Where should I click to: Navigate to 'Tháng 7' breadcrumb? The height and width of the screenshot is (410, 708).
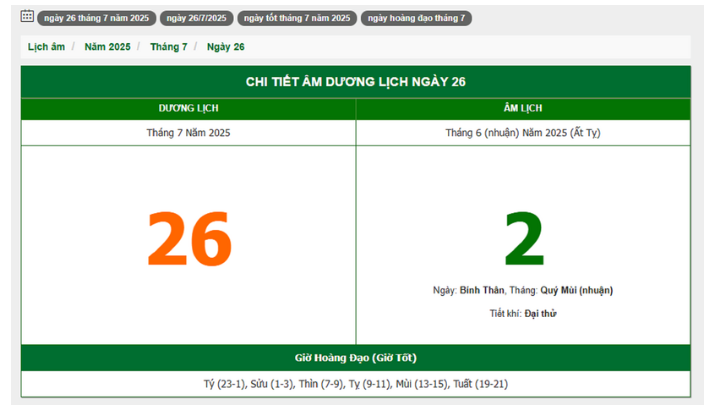tap(169, 47)
